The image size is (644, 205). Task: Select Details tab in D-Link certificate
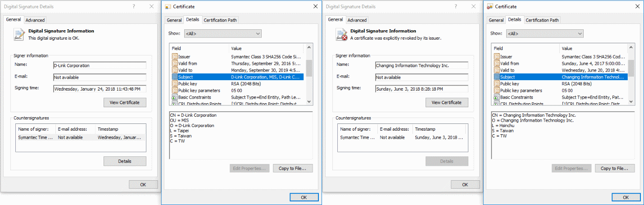tap(192, 19)
